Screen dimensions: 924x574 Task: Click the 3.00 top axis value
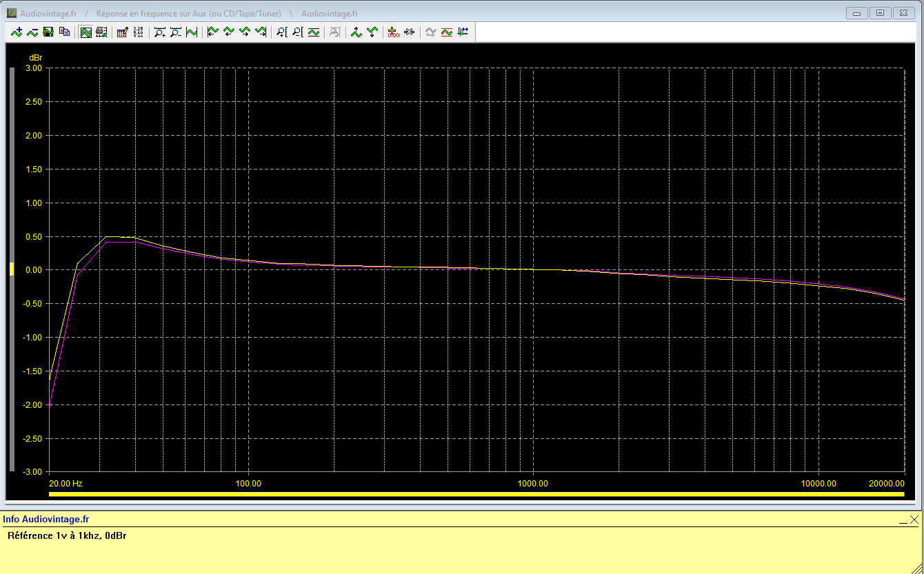[33, 68]
